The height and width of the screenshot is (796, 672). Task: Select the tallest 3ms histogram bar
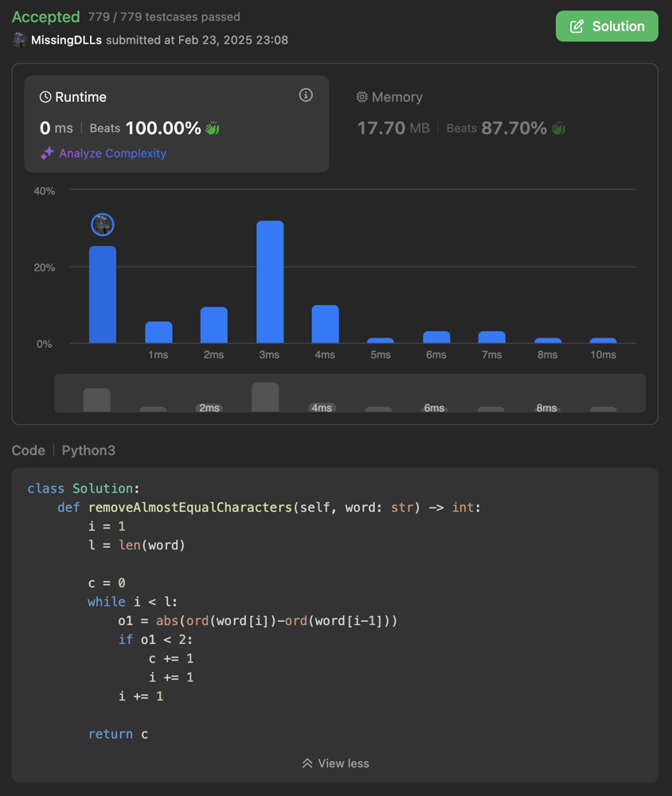[x=270, y=283]
